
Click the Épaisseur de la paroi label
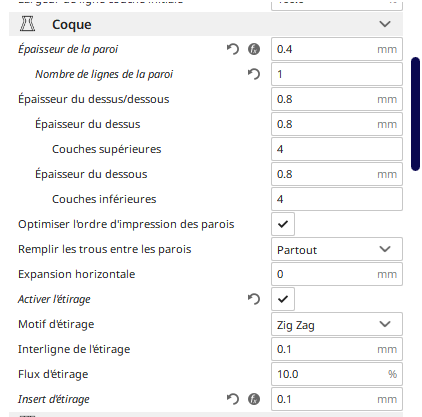(x=68, y=49)
